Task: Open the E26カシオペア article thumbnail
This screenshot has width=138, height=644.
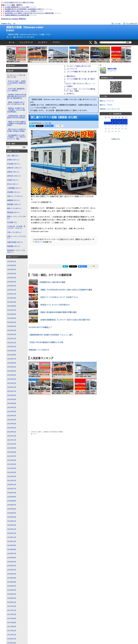Action: 33,297
